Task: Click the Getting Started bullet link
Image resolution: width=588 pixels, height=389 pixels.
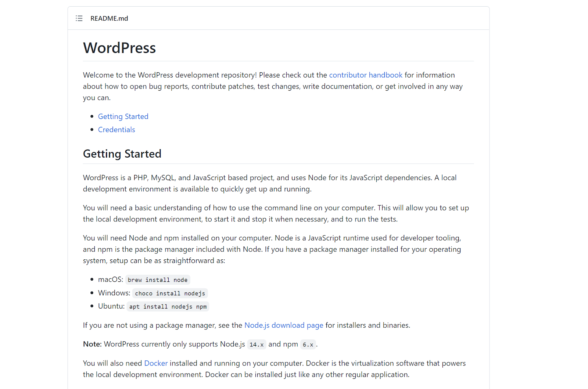Action: click(123, 116)
